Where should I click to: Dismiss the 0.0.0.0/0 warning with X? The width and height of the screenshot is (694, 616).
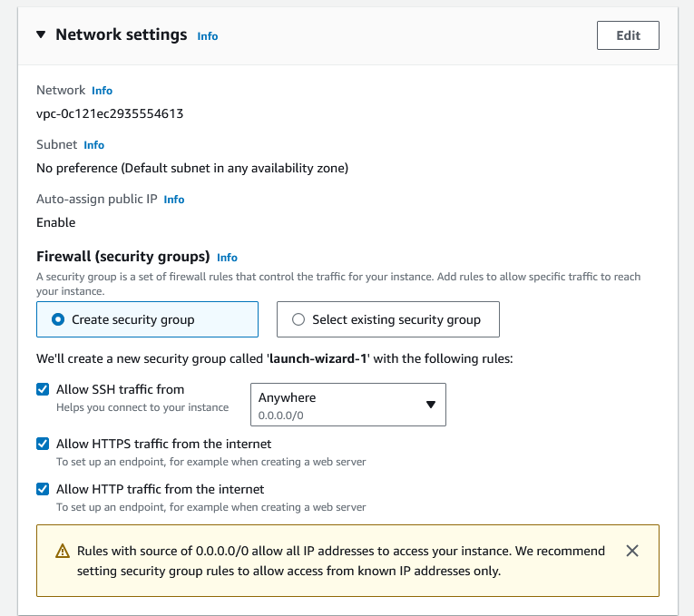pyautogui.click(x=632, y=551)
